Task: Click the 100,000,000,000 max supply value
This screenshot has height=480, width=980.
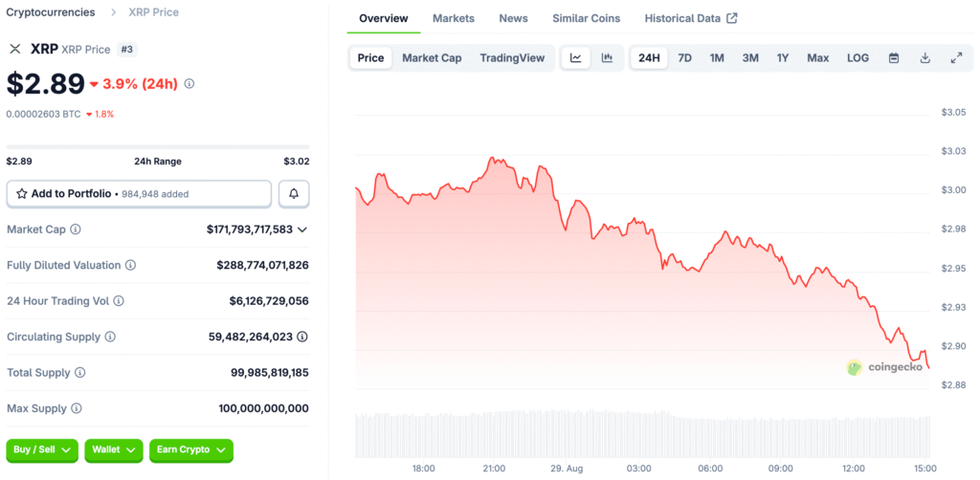Action: tap(264, 409)
